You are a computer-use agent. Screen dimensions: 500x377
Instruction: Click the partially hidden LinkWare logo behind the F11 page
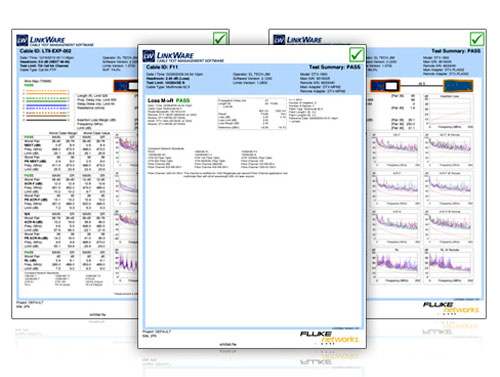298,39
